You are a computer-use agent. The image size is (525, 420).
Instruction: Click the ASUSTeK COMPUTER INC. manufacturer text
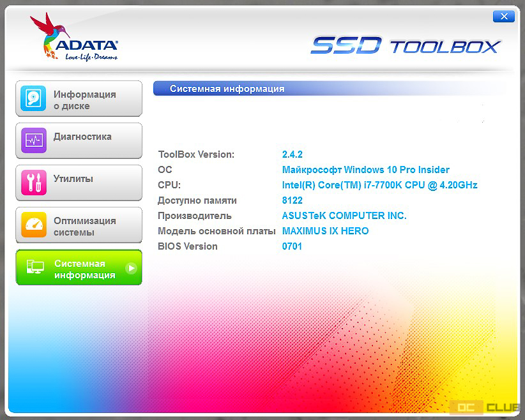point(344,216)
